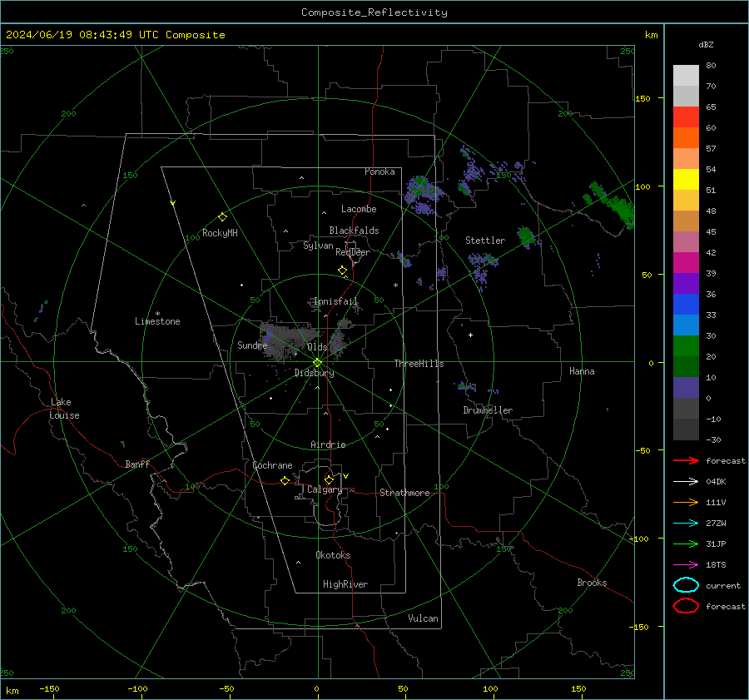This screenshot has width=749, height=700.
Task: Click the cyan current ellipse icon
Action: 686,585
